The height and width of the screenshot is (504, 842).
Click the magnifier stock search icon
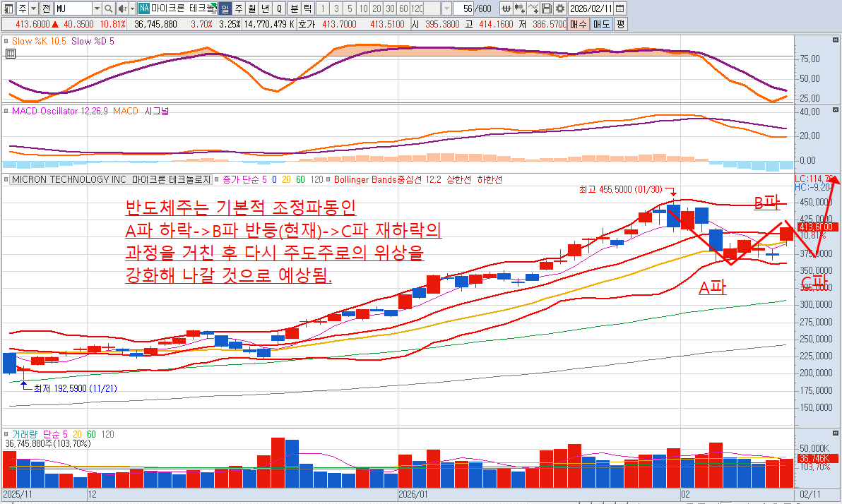[108, 8]
